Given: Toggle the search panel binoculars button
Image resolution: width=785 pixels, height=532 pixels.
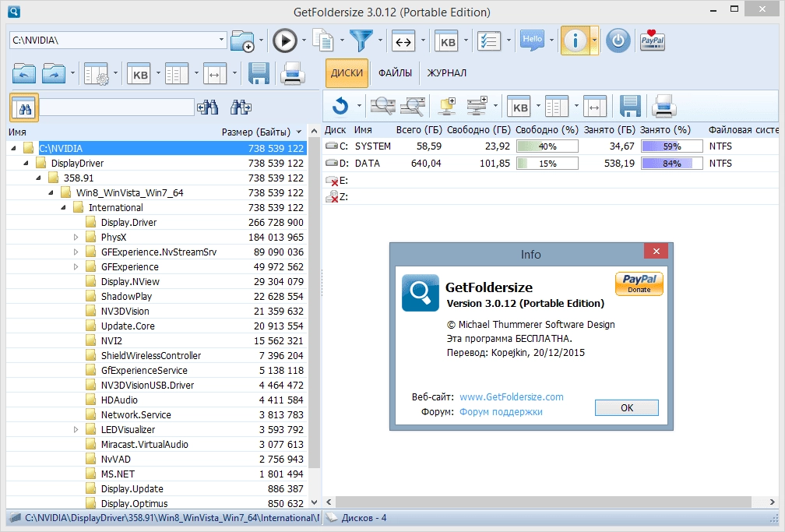Looking at the screenshot, I should coord(24,107).
